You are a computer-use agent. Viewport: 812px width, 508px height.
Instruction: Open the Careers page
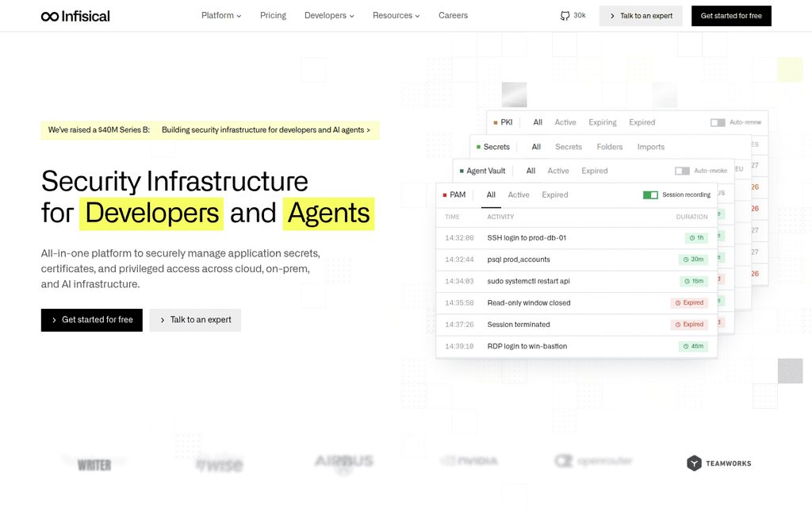(x=453, y=16)
